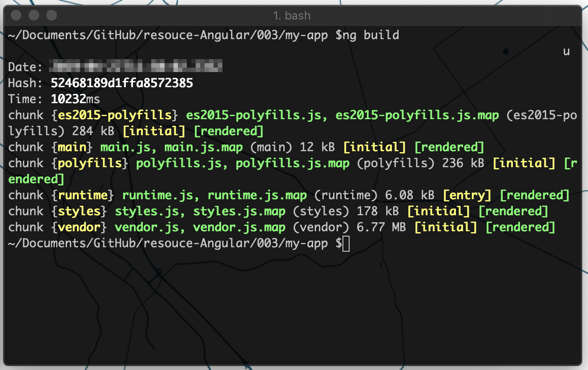This screenshot has width=588, height=370.
Task: Click the terminal cursor at the last prompt
Action: point(346,243)
